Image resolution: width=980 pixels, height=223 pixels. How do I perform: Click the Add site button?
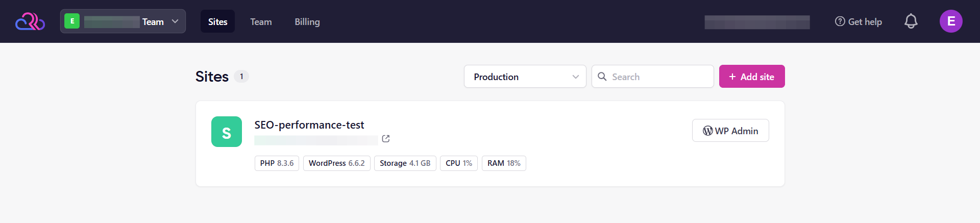click(x=752, y=77)
